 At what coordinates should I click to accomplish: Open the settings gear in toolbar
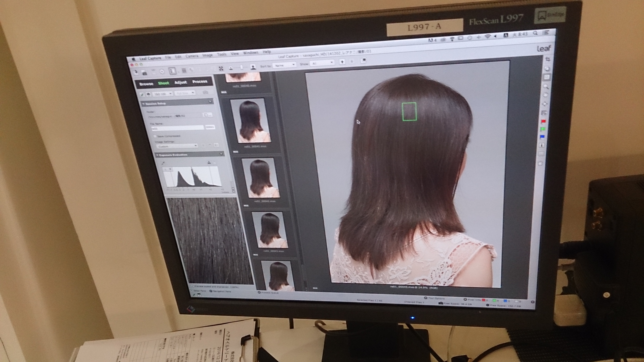click(162, 72)
